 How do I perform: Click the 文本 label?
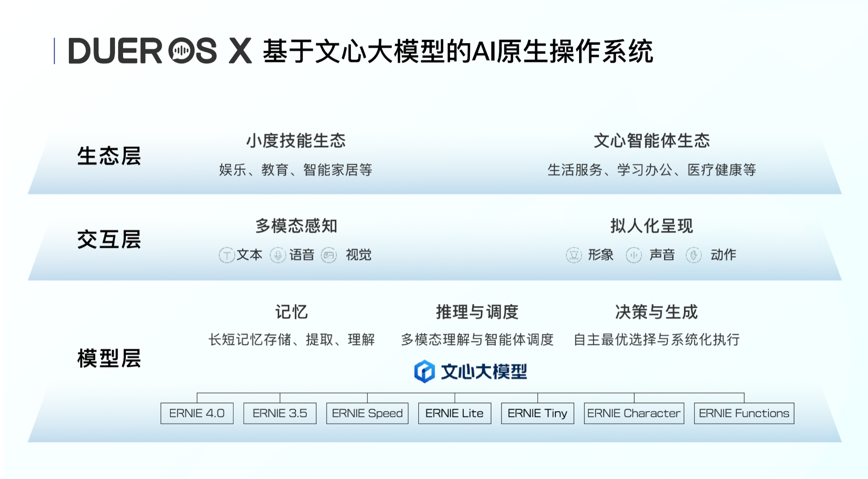249,255
